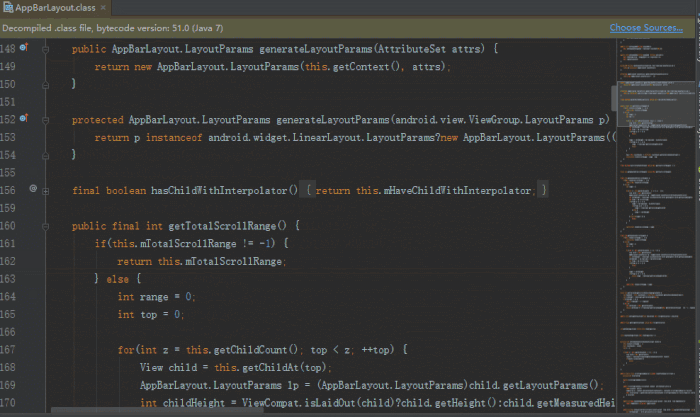Collapse the method starting at line 148
This screenshot has height=417, width=700.
click(46, 49)
